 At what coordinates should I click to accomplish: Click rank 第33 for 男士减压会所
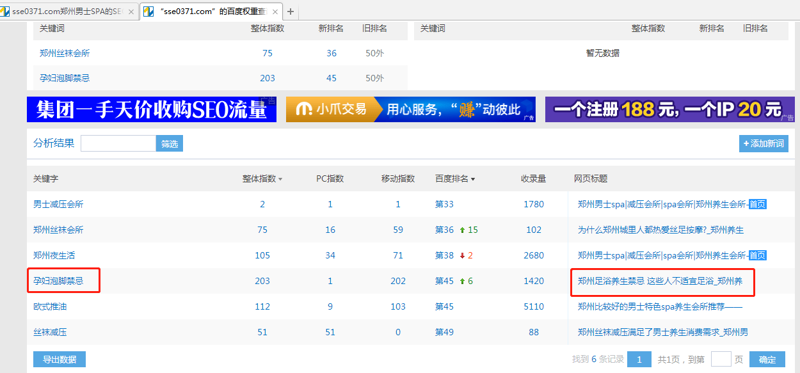444,204
